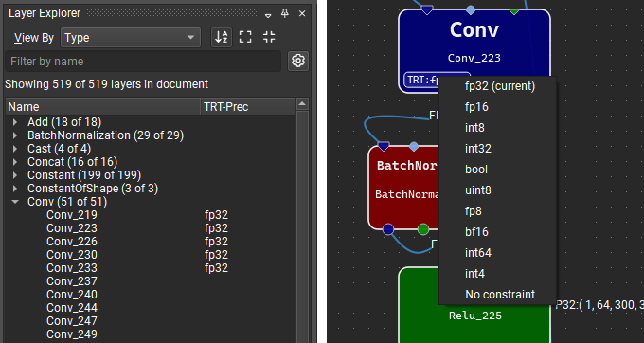Select Conv_244 layer row
The width and height of the screenshot is (644, 343).
(151, 308)
